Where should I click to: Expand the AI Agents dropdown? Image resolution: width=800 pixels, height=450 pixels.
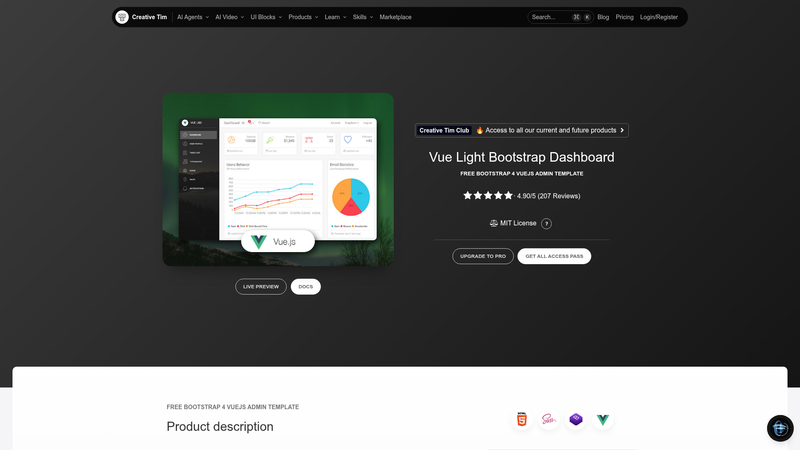tap(193, 17)
